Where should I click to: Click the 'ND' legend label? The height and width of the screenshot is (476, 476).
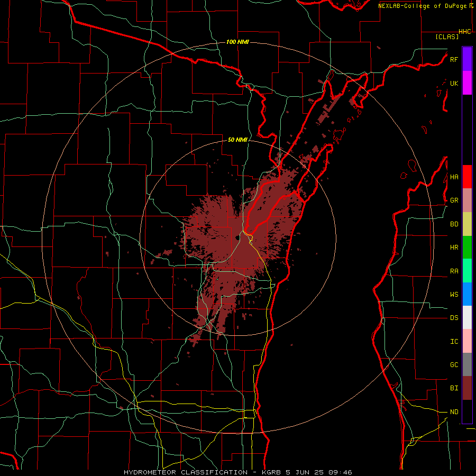(454, 412)
